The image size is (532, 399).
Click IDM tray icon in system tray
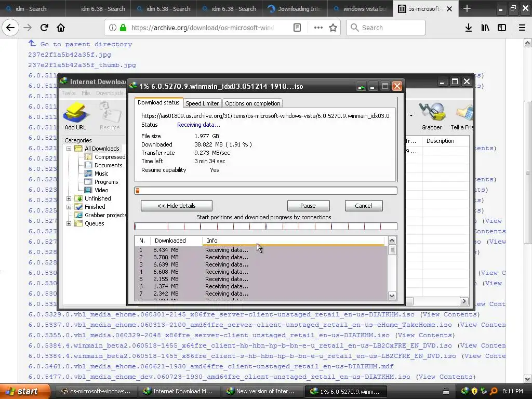click(x=465, y=391)
